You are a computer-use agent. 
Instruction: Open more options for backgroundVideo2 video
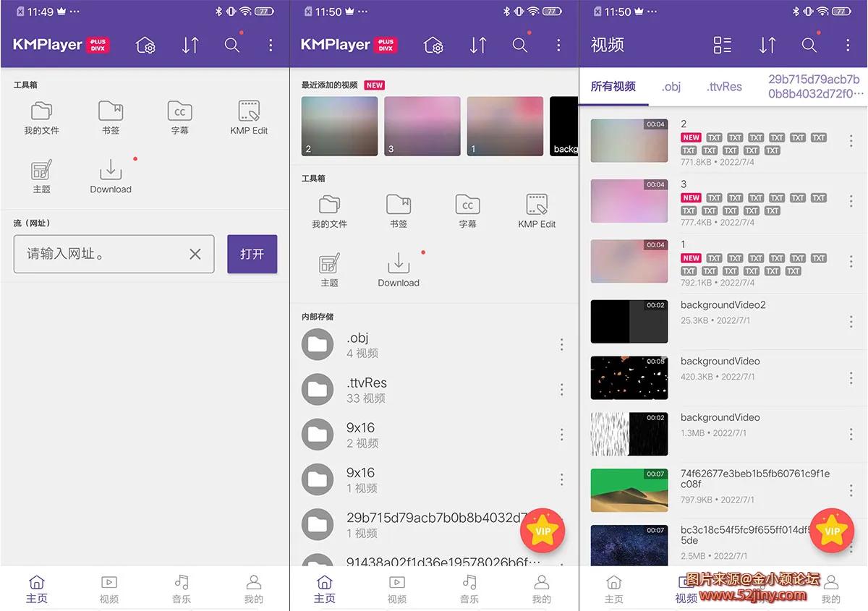pyautogui.click(x=851, y=321)
